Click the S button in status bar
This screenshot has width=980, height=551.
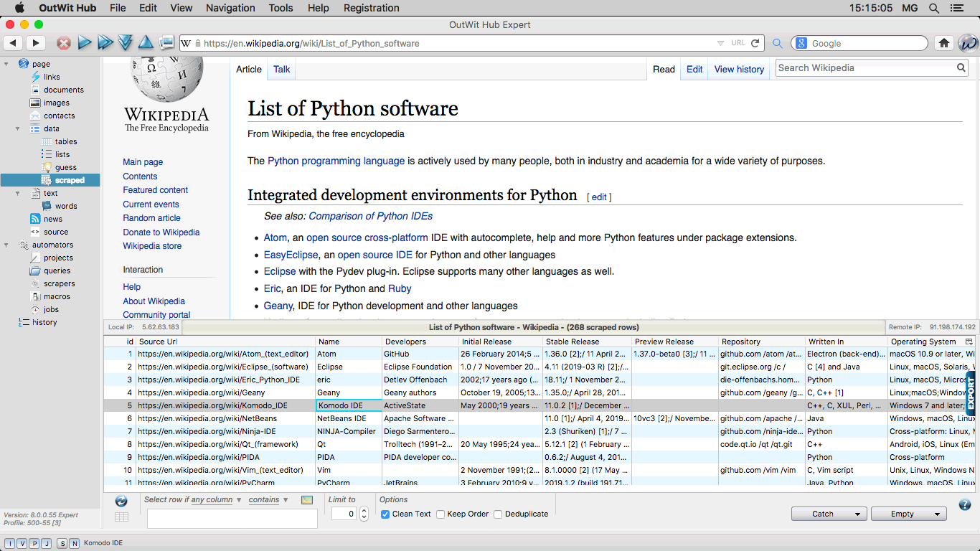coord(62,543)
